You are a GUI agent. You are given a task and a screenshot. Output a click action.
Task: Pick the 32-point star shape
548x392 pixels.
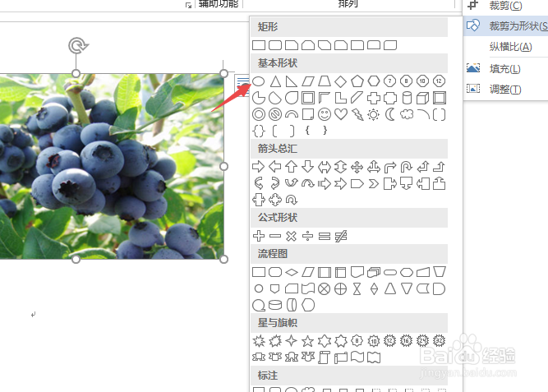click(x=440, y=340)
